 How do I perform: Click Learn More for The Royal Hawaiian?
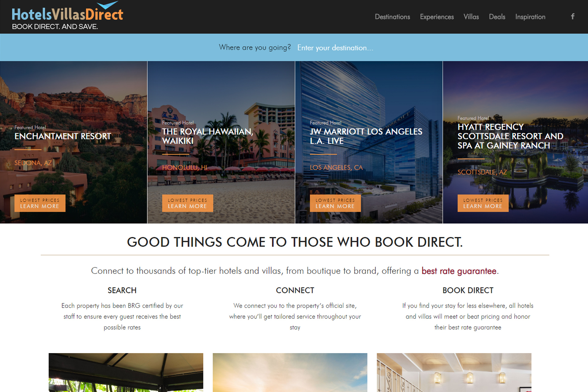[x=187, y=203]
